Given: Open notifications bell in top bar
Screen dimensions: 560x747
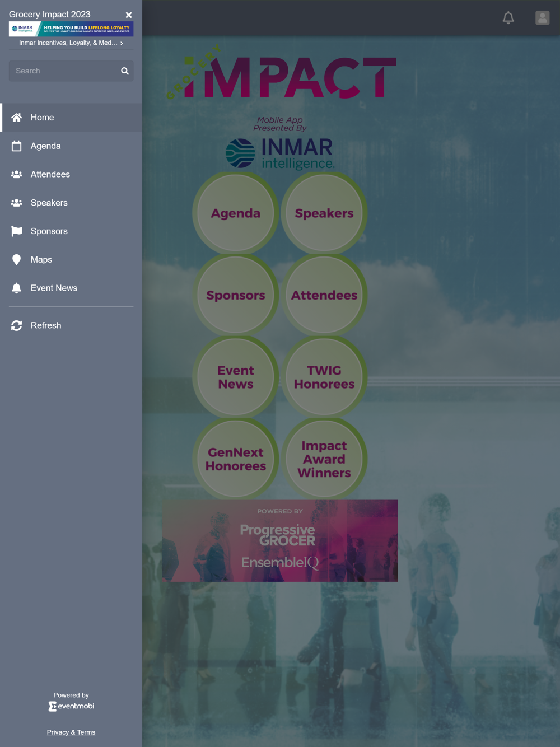Looking at the screenshot, I should [x=508, y=18].
